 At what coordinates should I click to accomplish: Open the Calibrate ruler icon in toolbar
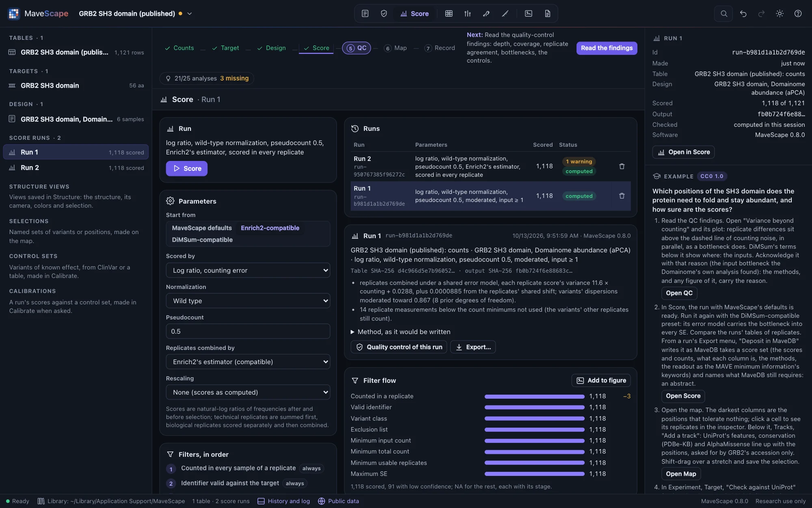click(505, 13)
